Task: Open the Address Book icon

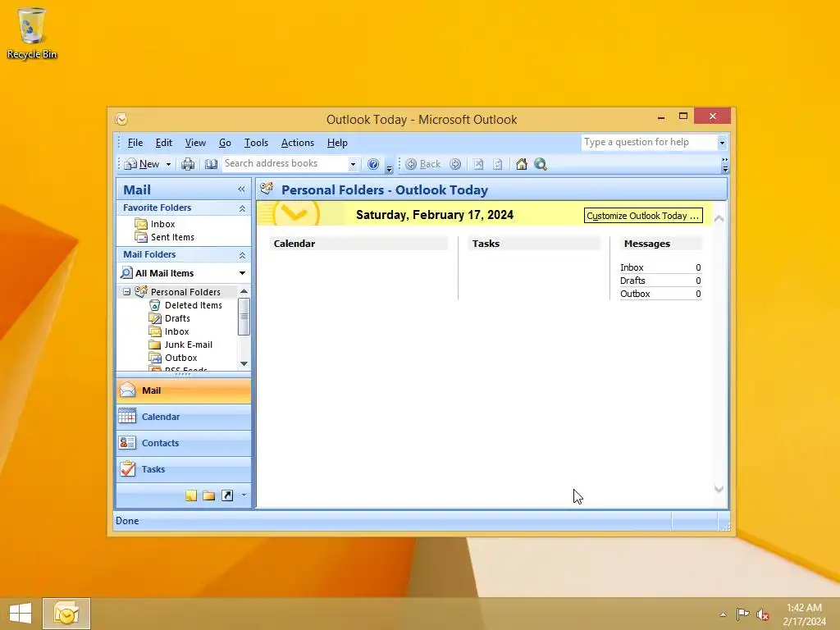Action: 211,164
